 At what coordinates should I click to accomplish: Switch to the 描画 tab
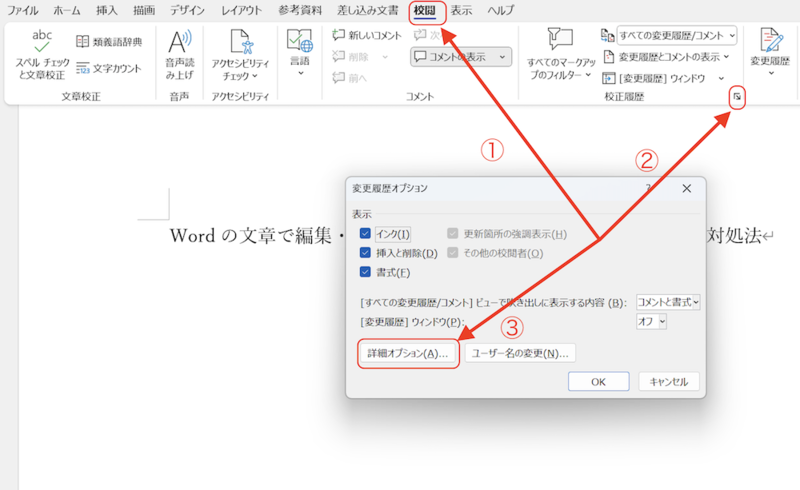144,10
